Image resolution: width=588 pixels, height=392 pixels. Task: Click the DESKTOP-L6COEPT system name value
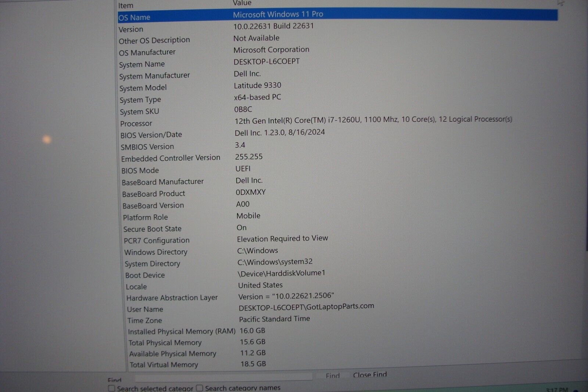pos(267,61)
